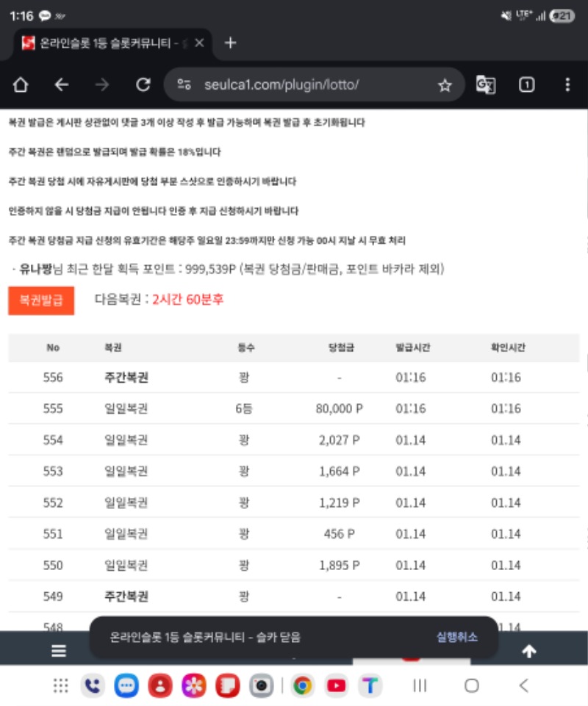This screenshot has width=588, height=706.
Task: Open the site info icon in address bar
Action: coord(184,85)
